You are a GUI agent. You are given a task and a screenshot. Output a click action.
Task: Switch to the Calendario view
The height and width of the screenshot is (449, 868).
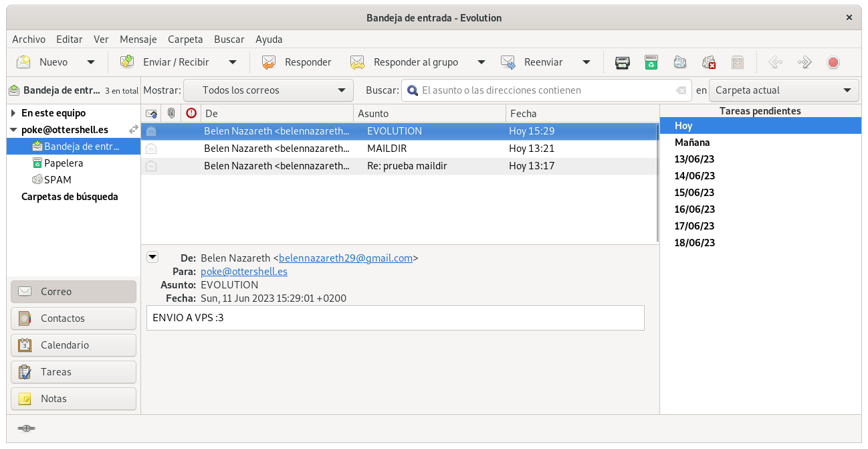[74, 345]
